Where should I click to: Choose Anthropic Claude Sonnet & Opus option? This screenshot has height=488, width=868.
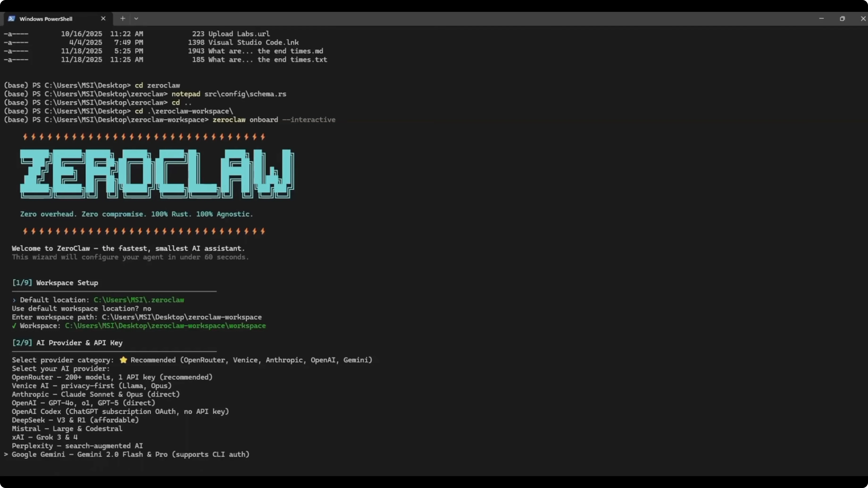tap(96, 394)
